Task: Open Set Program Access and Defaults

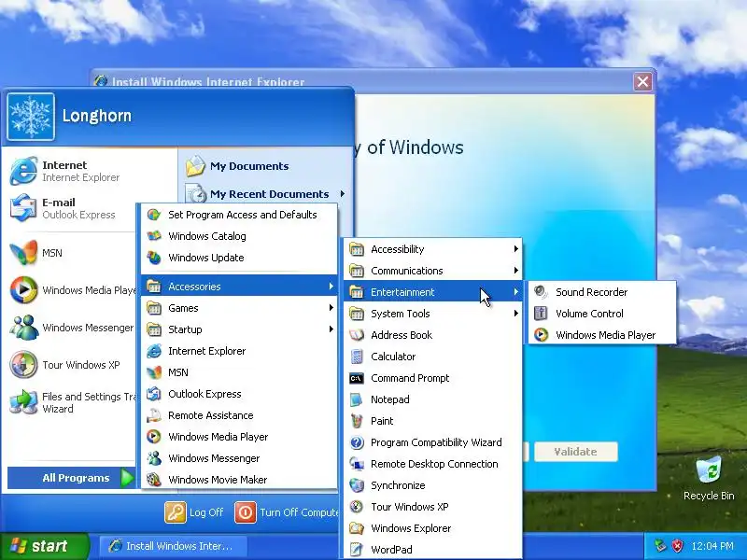Action: pyautogui.click(x=239, y=215)
